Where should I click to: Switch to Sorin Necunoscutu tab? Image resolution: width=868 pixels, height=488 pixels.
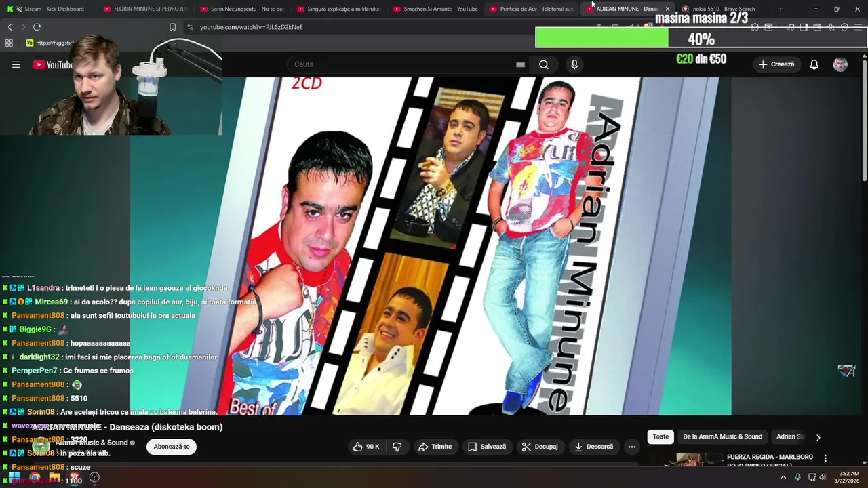tap(242, 9)
